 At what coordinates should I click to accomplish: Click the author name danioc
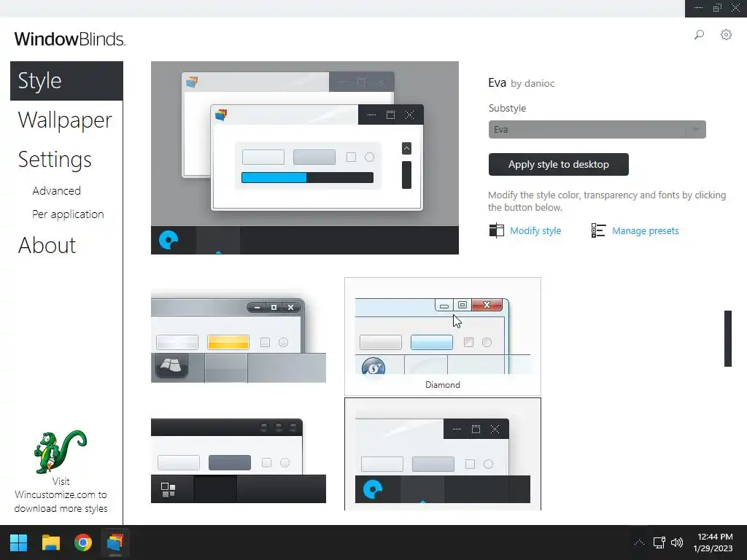pos(539,83)
